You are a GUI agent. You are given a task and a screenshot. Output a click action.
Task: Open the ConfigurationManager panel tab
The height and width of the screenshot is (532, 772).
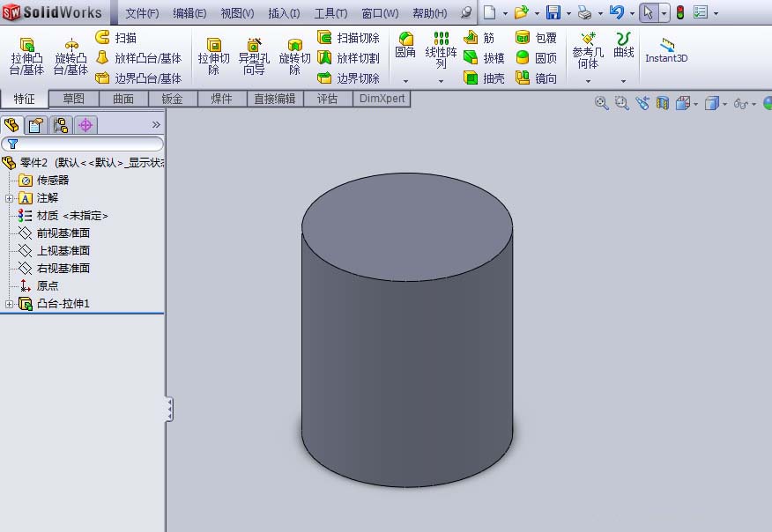pos(61,125)
